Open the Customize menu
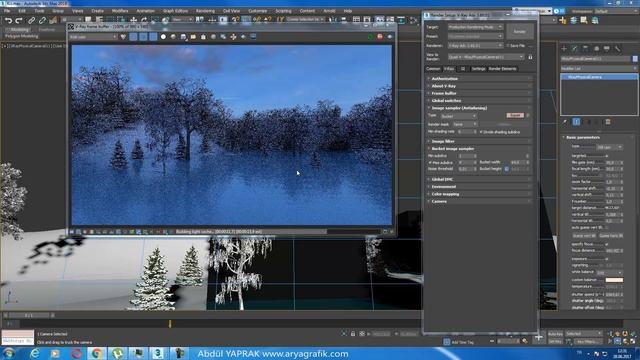The width and height of the screenshot is (640, 360). click(258, 11)
